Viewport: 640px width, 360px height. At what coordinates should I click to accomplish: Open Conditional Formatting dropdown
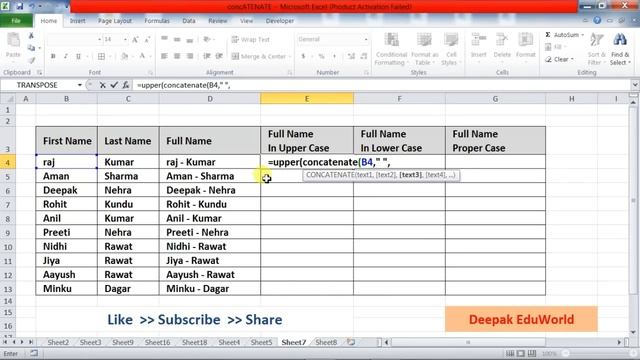coord(391,49)
